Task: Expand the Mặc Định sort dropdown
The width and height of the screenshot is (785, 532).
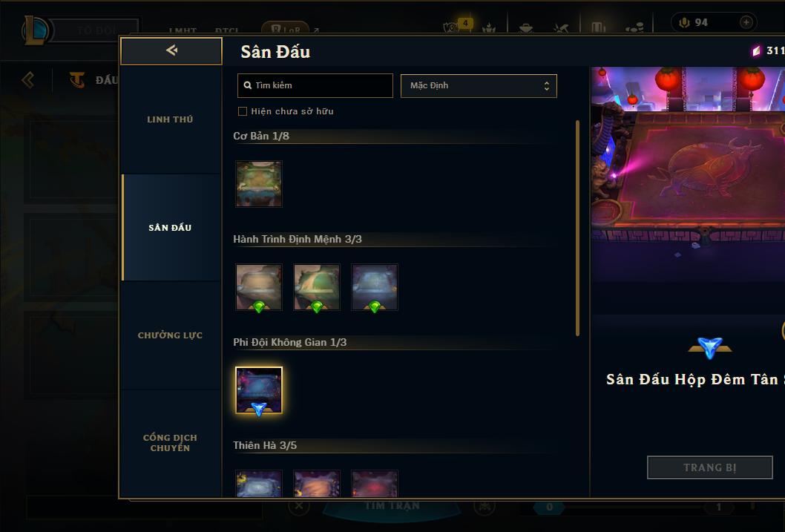Action: pyautogui.click(x=479, y=85)
